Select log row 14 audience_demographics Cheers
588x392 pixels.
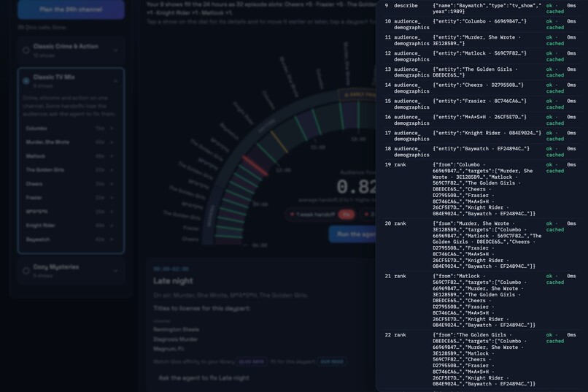click(x=481, y=88)
